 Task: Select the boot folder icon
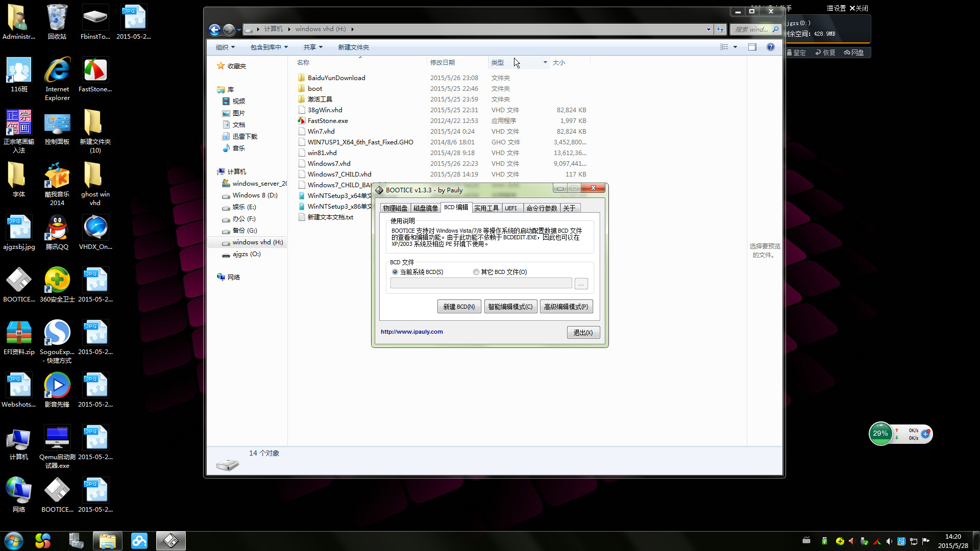301,89
